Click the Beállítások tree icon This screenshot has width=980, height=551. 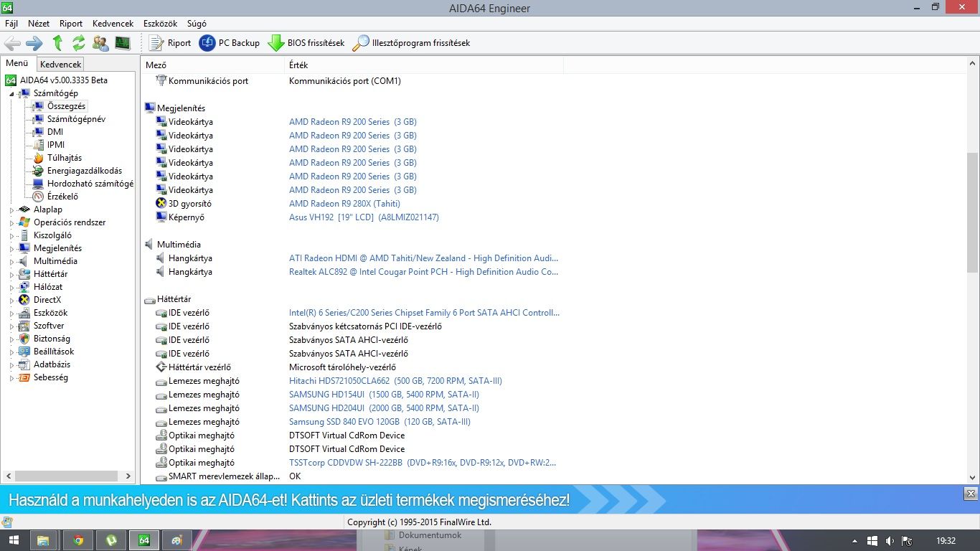tap(24, 352)
